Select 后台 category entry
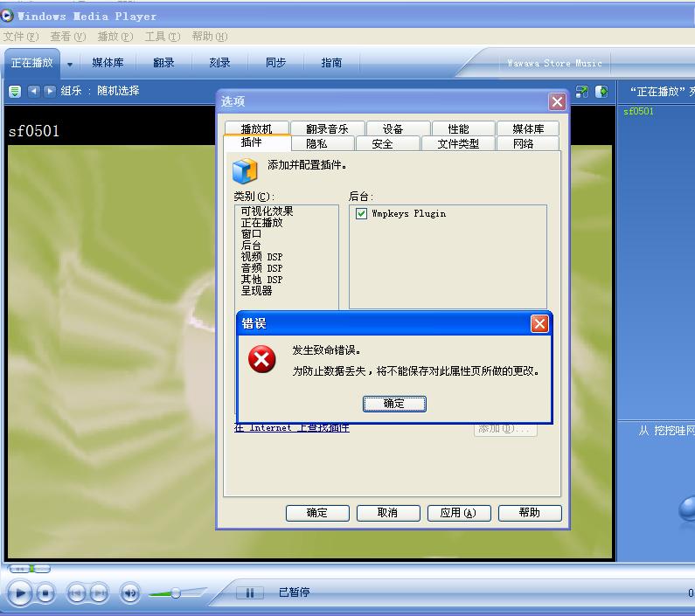The height and width of the screenshot is (616, 695). point(251,246)
